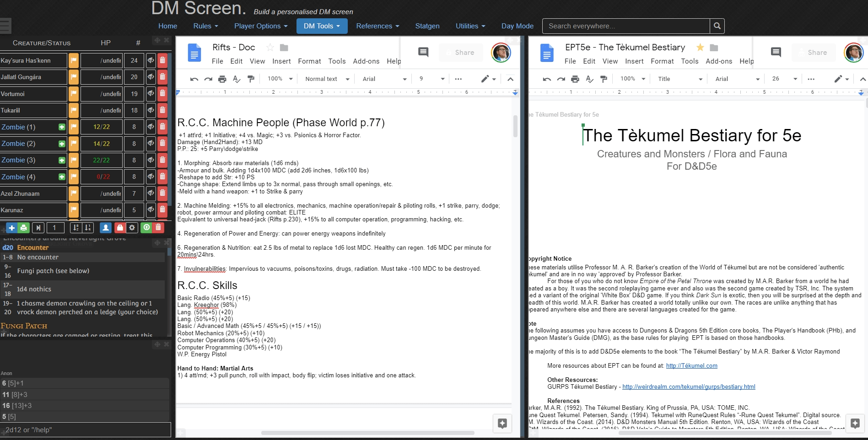Viewport: 868px width, 440px height.
Task: Open tracker settings gear
Action: point(132,228)
